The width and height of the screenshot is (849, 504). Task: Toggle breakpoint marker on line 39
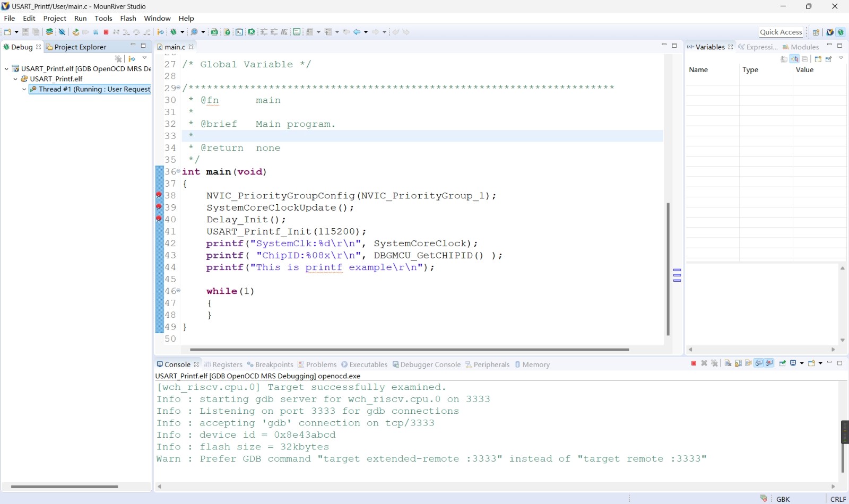[159, 206]
